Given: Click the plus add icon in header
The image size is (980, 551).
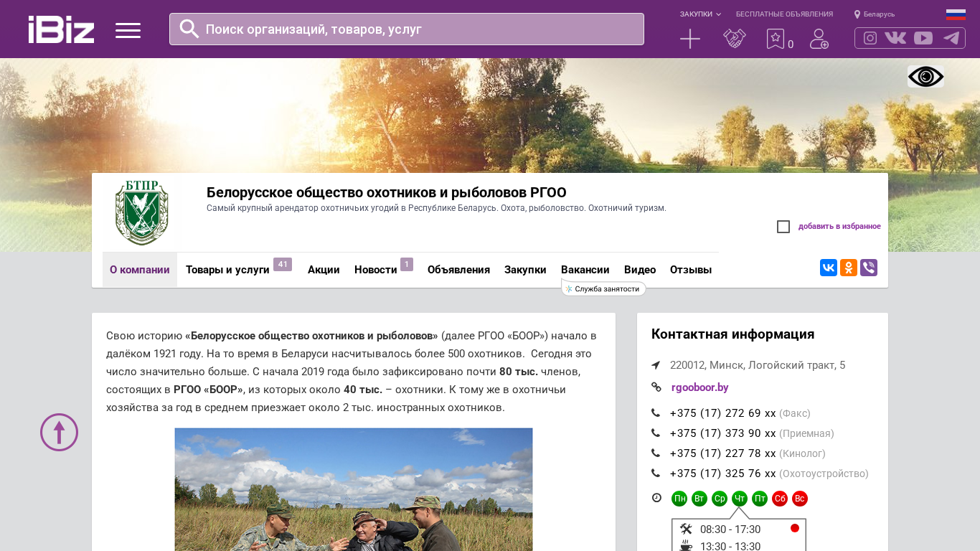Looking at the screenshot, I should 689,39.
